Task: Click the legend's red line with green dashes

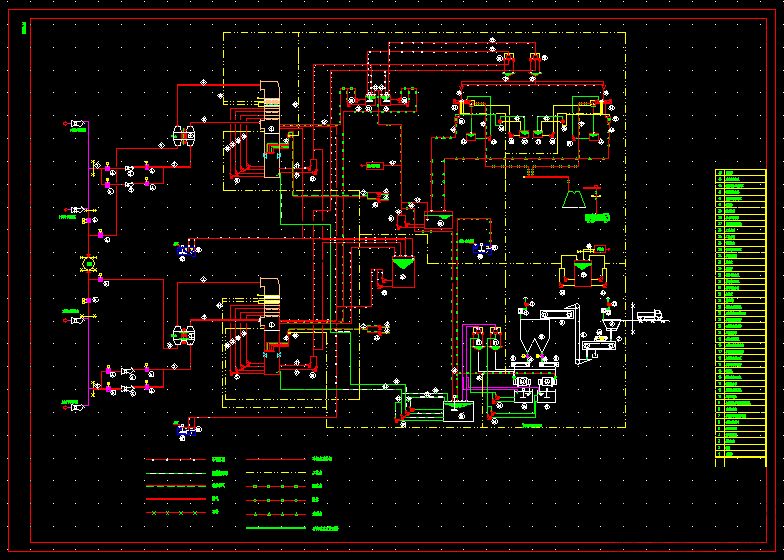Action: coord(176,486)
